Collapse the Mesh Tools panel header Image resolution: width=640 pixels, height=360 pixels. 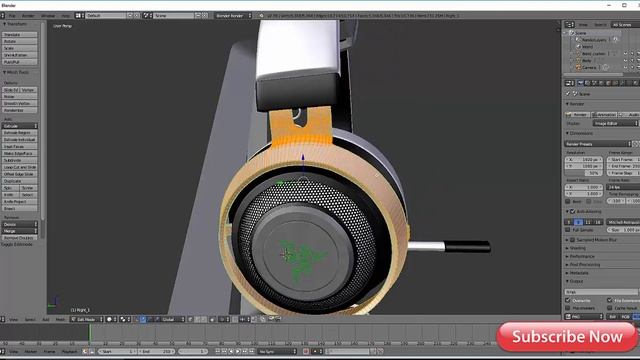coord(16,72)
